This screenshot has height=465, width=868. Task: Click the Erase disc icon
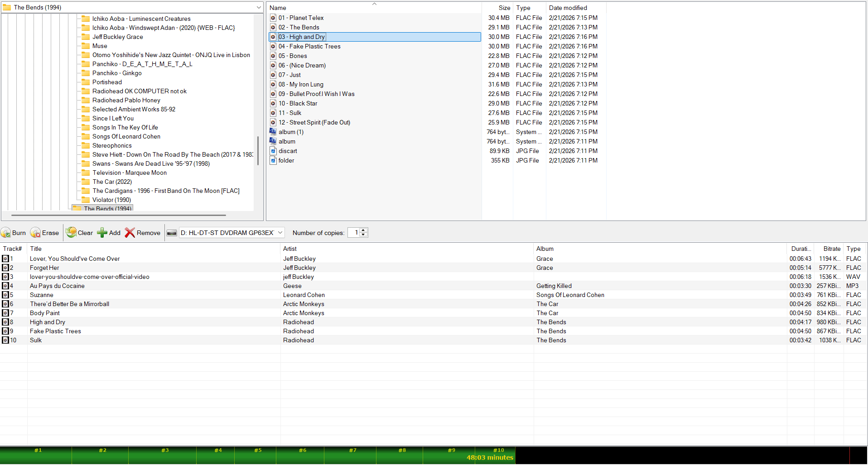35,233
